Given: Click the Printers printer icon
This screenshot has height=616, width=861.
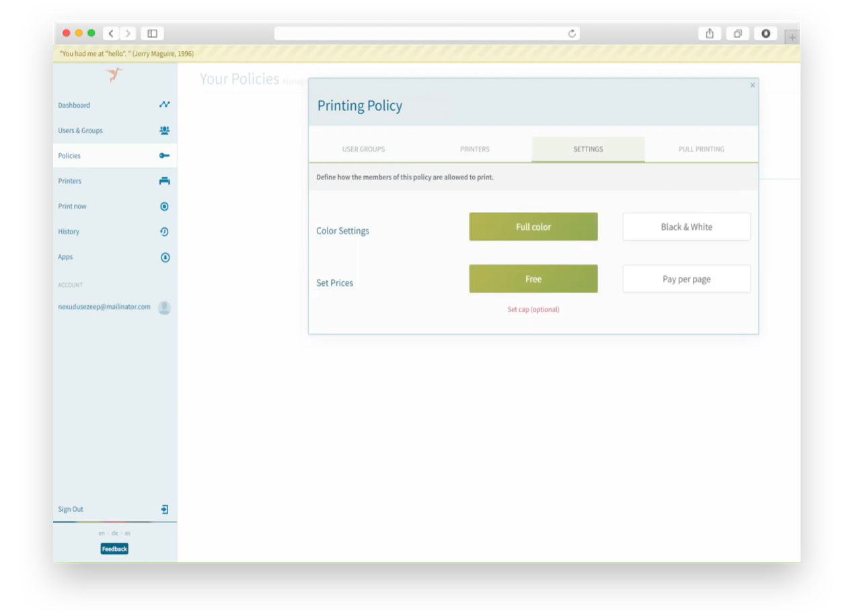Looking at the screenshot, I should click(164, 180).
